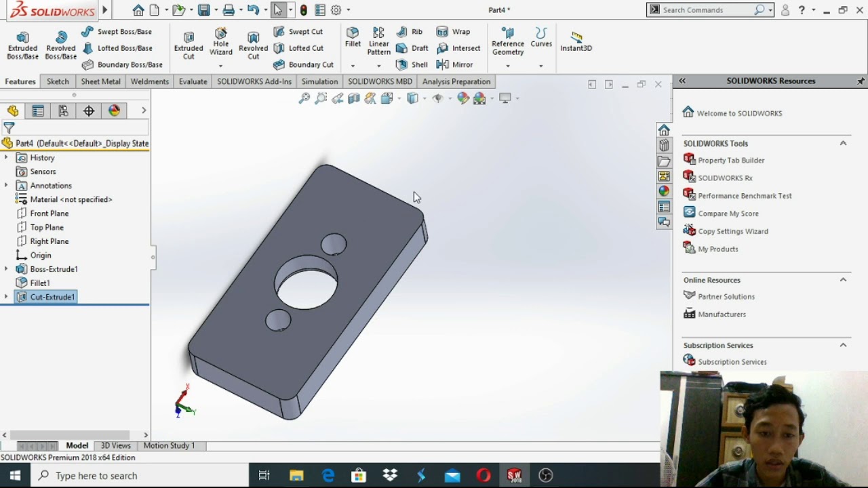
Task: Choose Swept Boss/Base feature
Action: pos(117,32)
